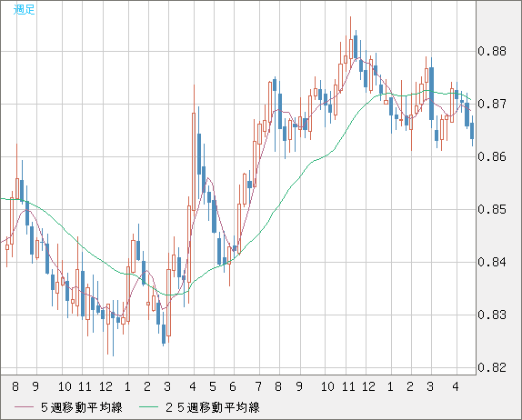Click the month 7 label on time axis

coord(258,386)
